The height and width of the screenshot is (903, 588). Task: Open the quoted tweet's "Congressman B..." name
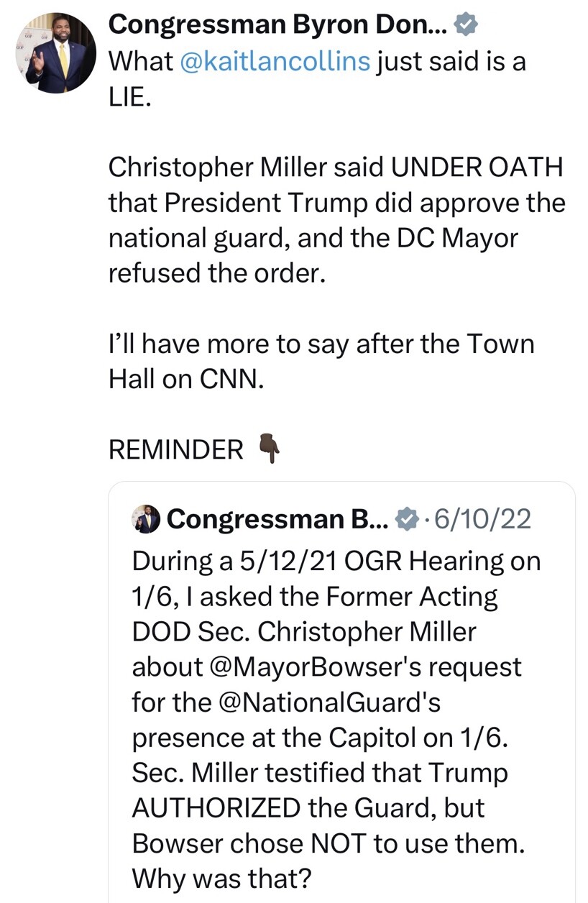[x=278, y=518]
